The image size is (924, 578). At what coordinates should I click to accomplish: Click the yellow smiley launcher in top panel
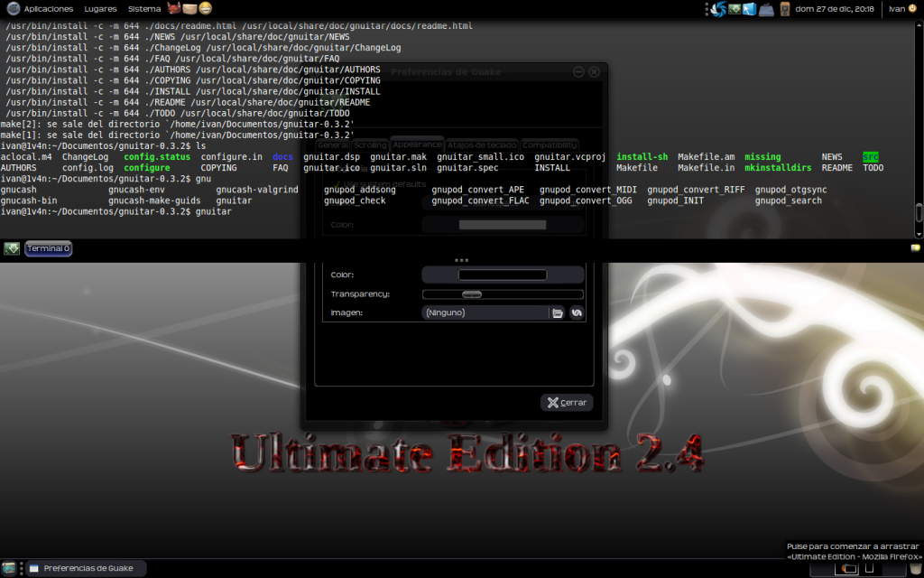pyautogui.click(x=205, y=8)
